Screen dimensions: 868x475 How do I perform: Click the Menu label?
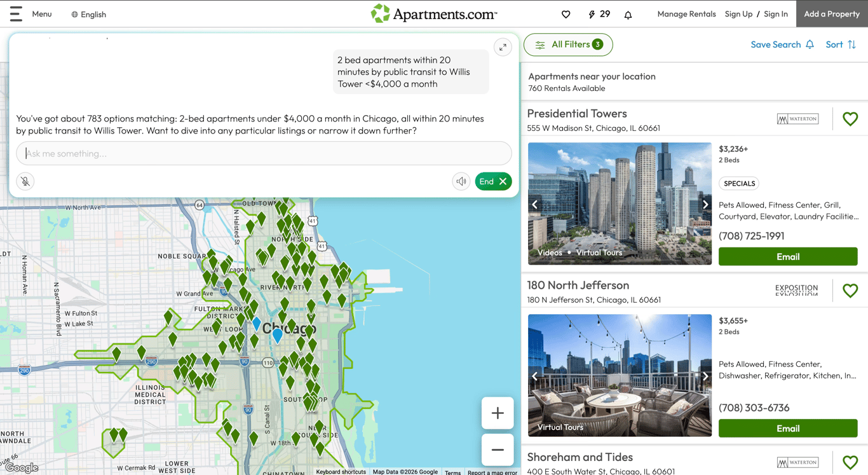click(x=42, y=14)
